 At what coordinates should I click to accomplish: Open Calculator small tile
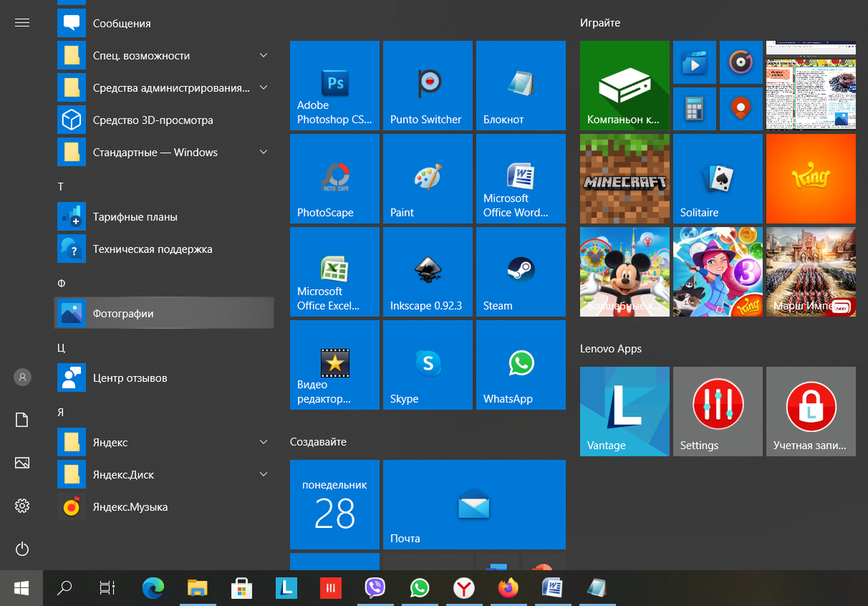click(695, 108)
